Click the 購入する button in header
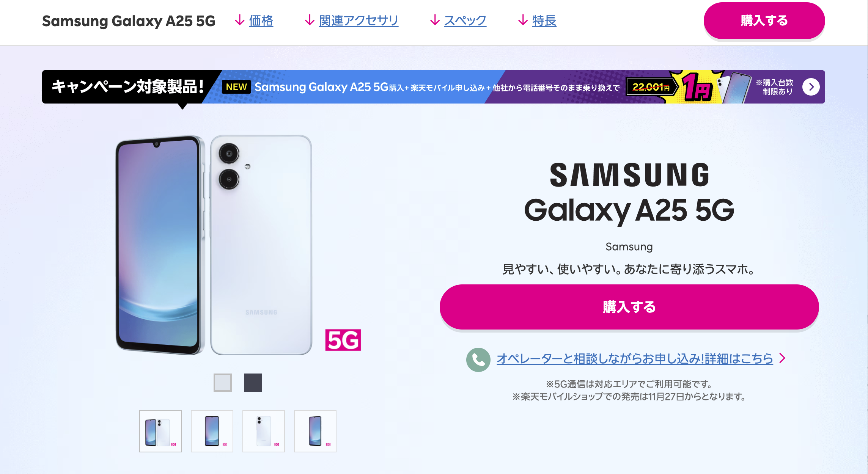868x474 pixels. tap(764, 20)
